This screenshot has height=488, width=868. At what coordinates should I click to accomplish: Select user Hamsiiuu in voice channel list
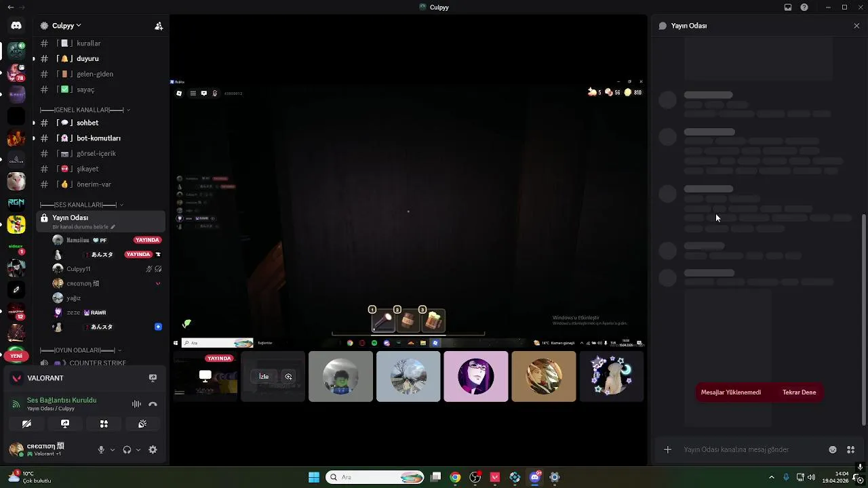coord(107,240)
